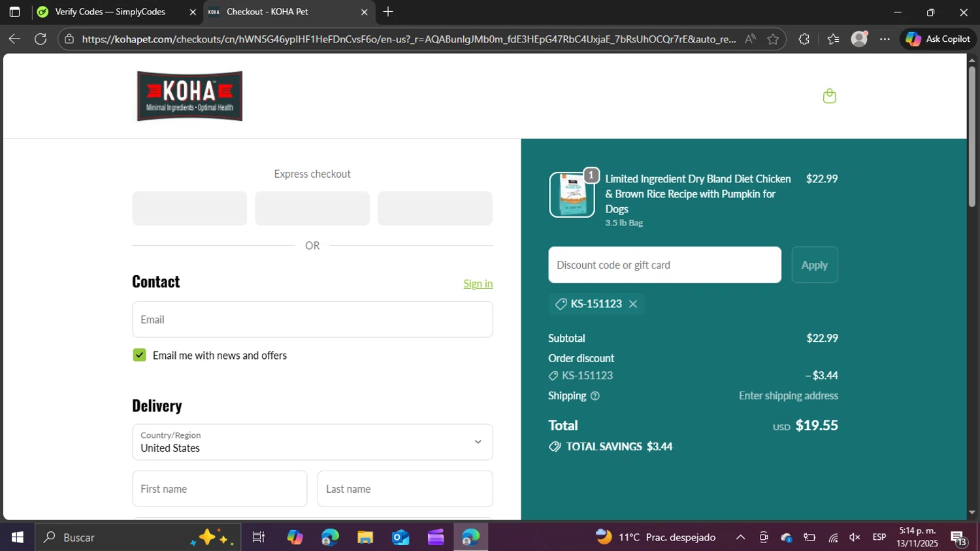Open the clock and date 13/11/2025
Image resolution: width=980 pixels, height=551 pixels.
coord(917,537)
